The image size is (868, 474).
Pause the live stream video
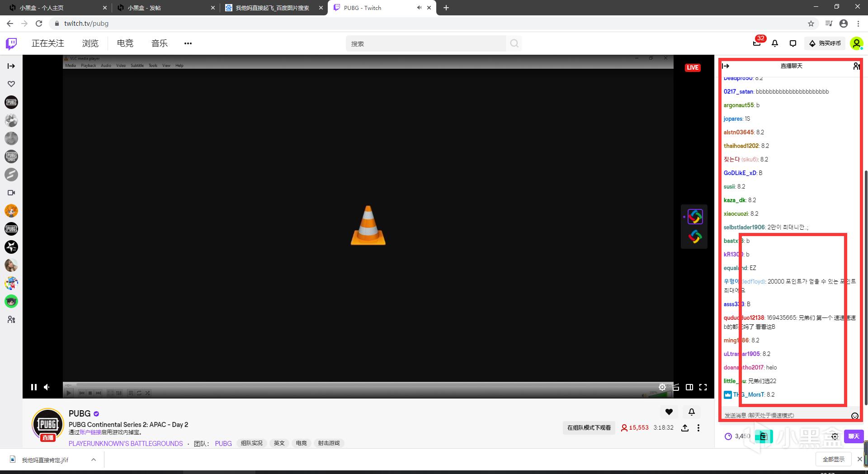[34, 387]
